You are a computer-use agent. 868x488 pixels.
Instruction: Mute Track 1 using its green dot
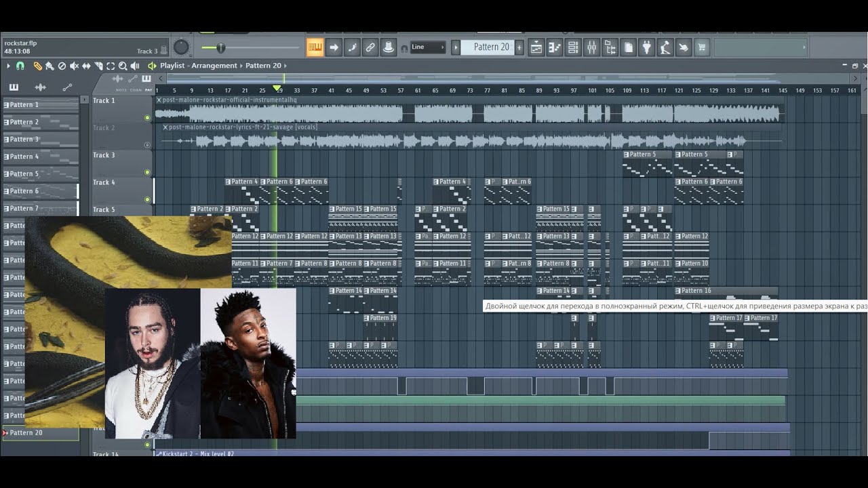click(x=147, y=118)
